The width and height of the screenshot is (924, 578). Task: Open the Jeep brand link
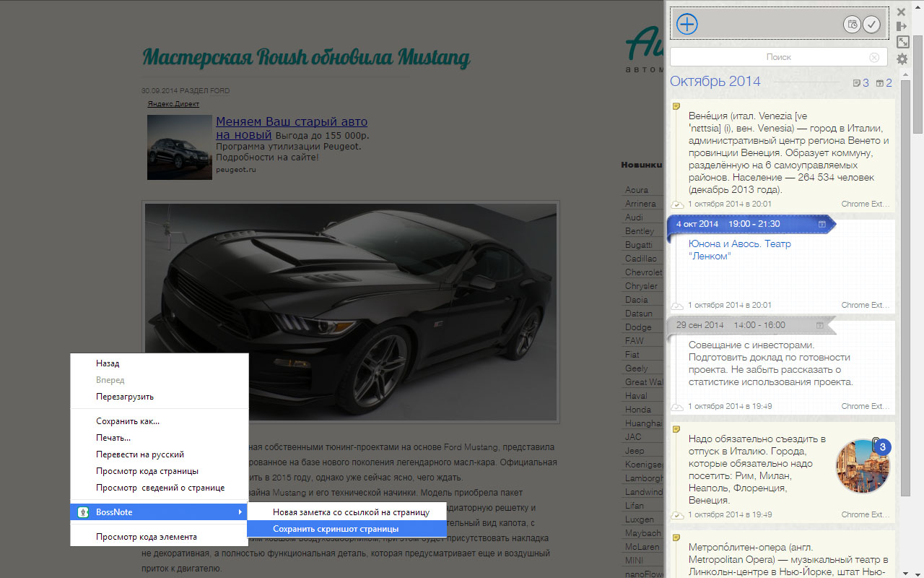pyautogui.click(x=635, y=451)
